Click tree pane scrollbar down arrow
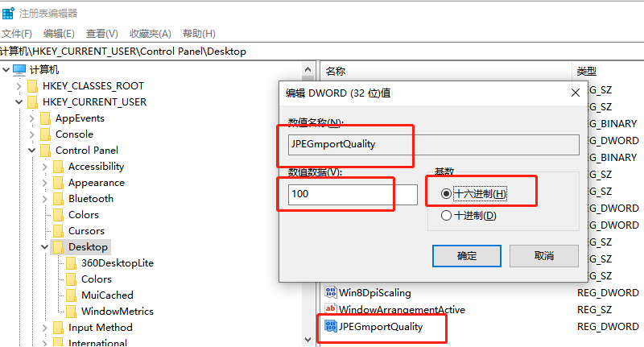This screenshot has height=347, width=644. point(308,340)
